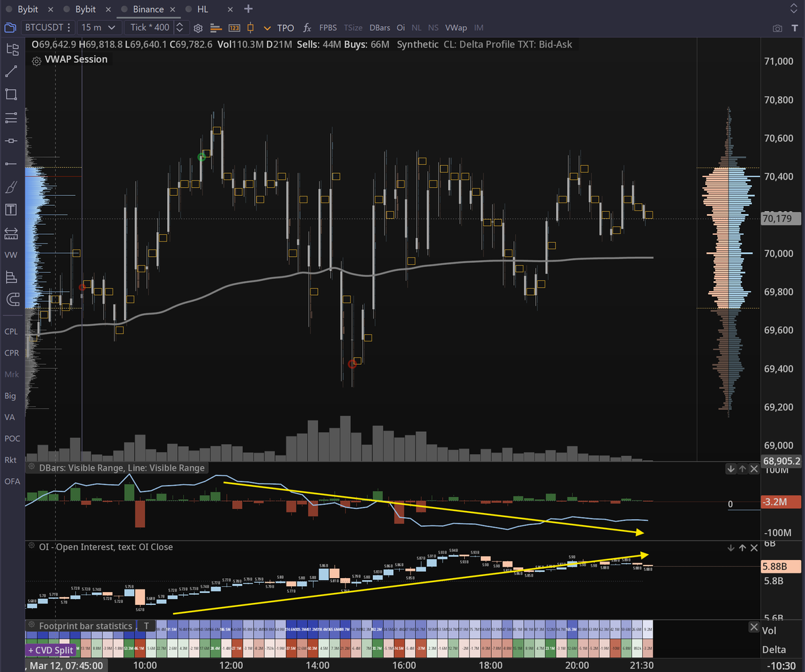Select the brush drawing tool
Screen dimensions: 805x672
coord(11,186)
